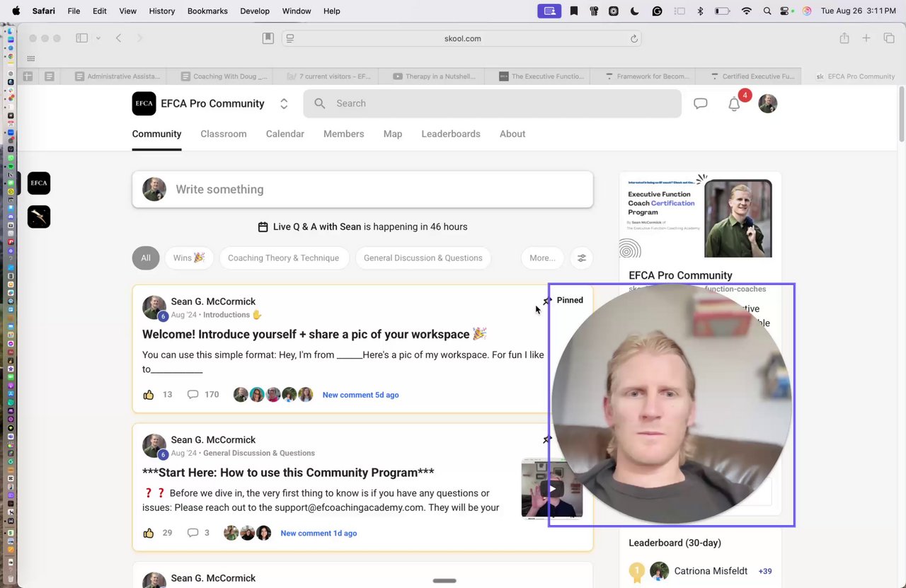Open the notifications bell
Viewport: 906px width, 588px height.
(x=734, y=104)
